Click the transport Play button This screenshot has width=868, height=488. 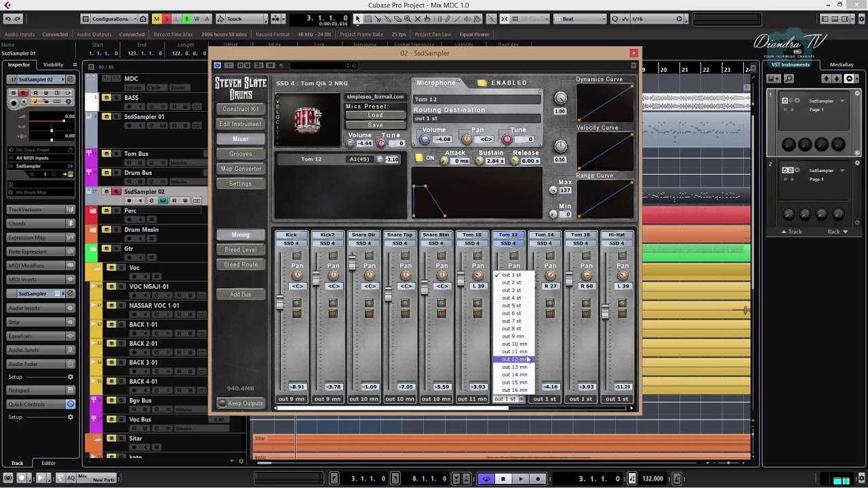520,479
